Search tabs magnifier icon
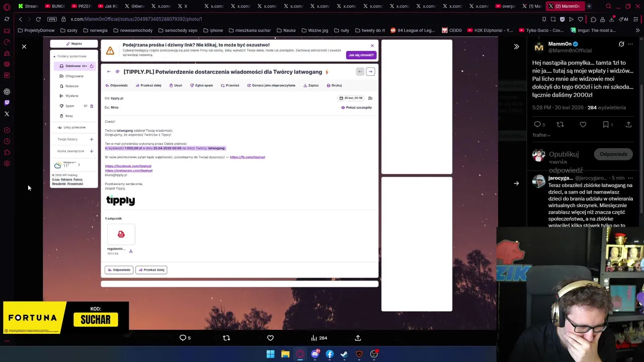This screenshot has height=362, width=644. click(608, 6)
